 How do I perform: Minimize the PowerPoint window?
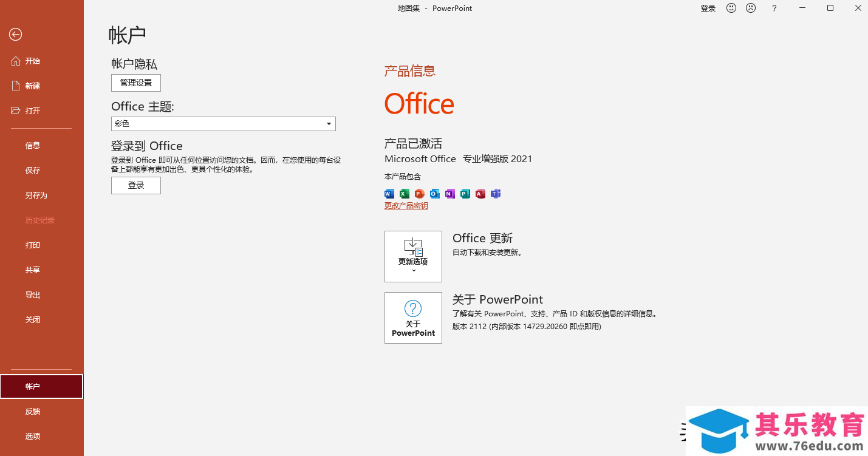pos(802,9)
